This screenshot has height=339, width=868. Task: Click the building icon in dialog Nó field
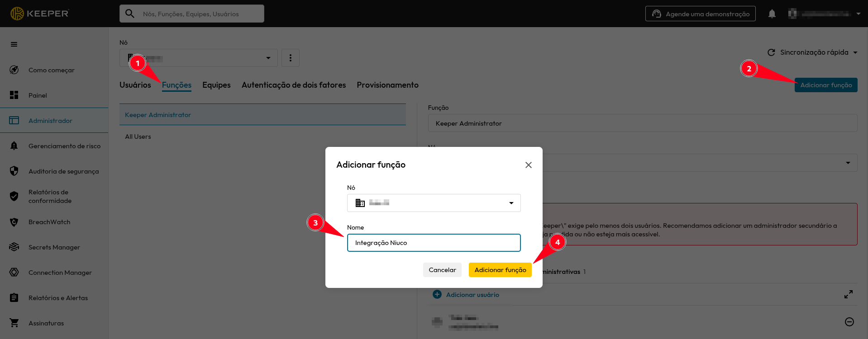point(360,203)
